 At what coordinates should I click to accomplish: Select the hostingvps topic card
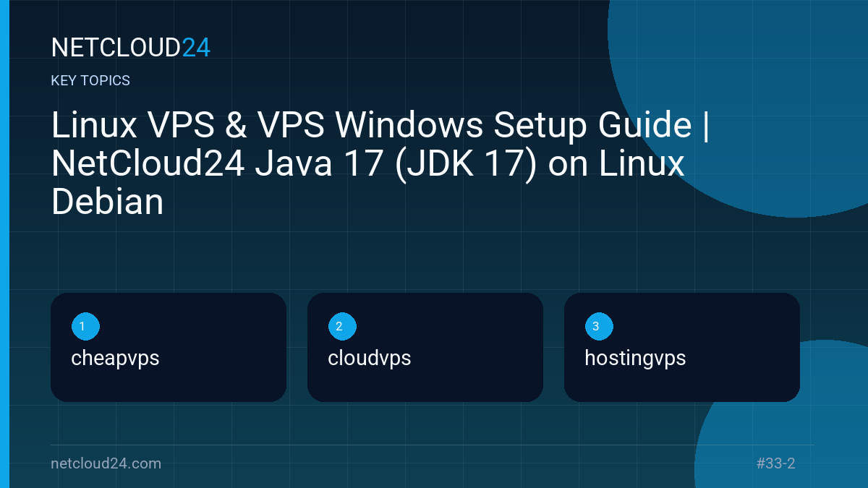pos(682,347)
